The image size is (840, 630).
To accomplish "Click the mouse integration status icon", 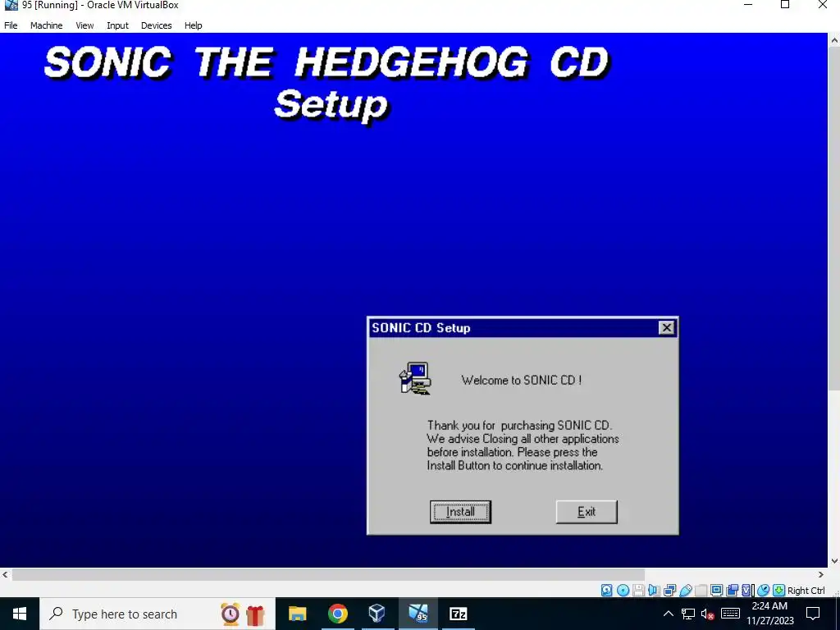I will tap(764, 591).
